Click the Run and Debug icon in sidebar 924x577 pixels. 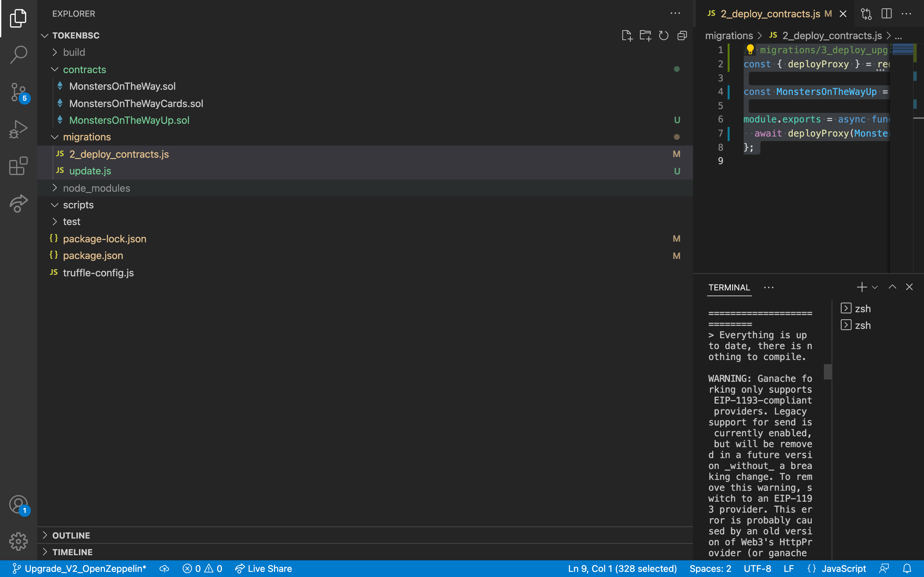coord(18,128)
